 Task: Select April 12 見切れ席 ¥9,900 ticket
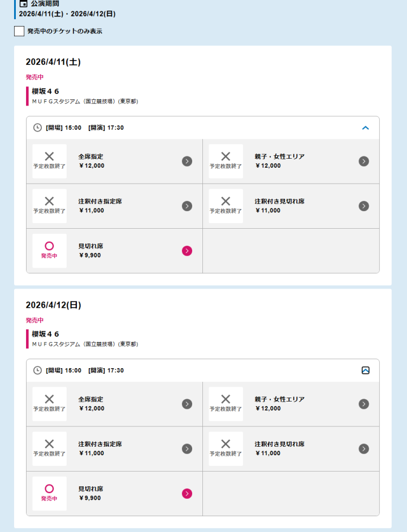113,494
